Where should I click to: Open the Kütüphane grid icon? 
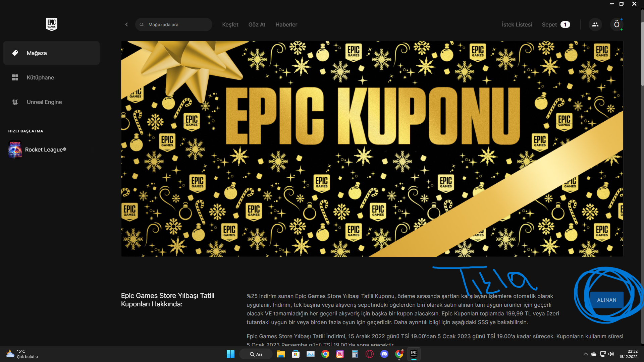click(x=15, y=77)
